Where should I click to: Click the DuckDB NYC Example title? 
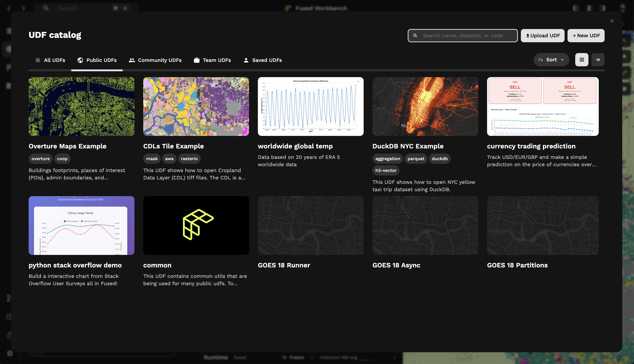(408, 146)
